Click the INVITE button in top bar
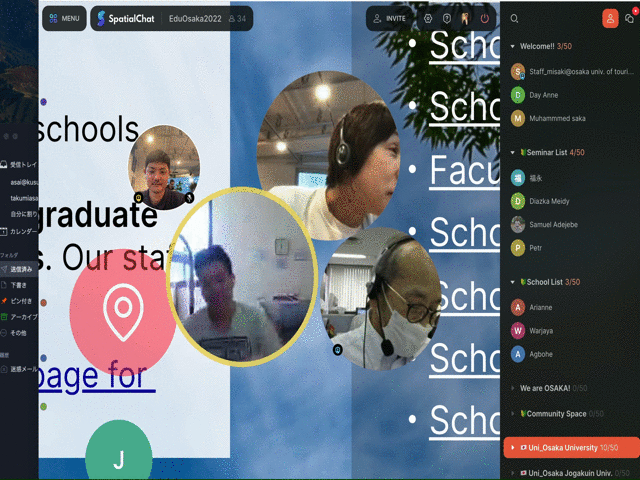Image resolution: width=640 pixels, height=480 pixels. point(389,18)
